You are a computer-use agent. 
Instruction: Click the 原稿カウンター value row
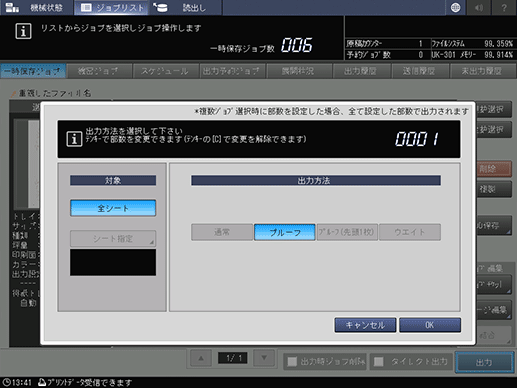[387, 44]
